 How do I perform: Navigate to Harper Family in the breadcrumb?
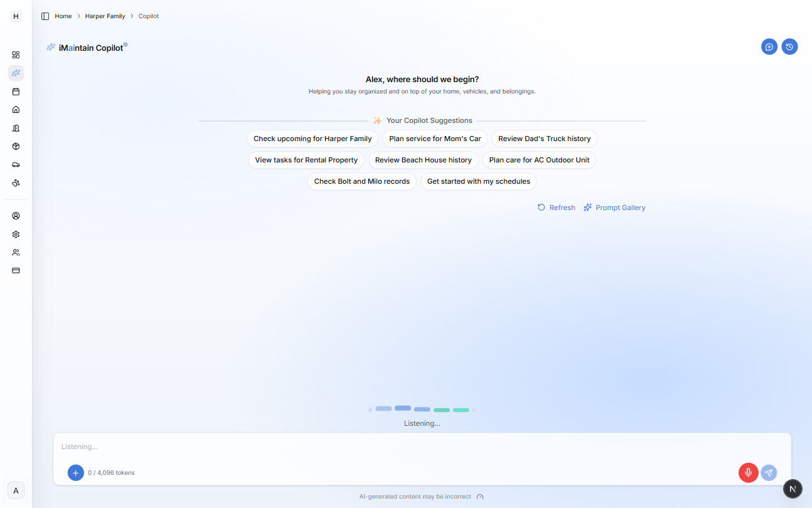pyautogui.click(x=105, y=16)
